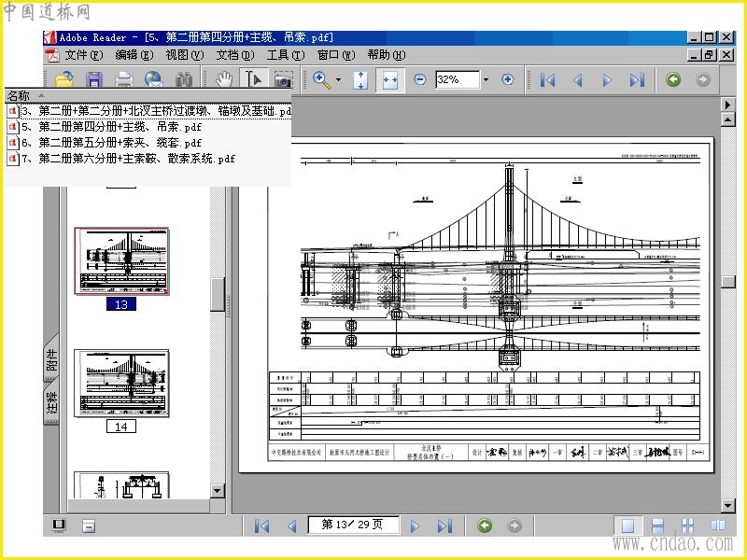Click the page 13 number label

pos(121,304)
